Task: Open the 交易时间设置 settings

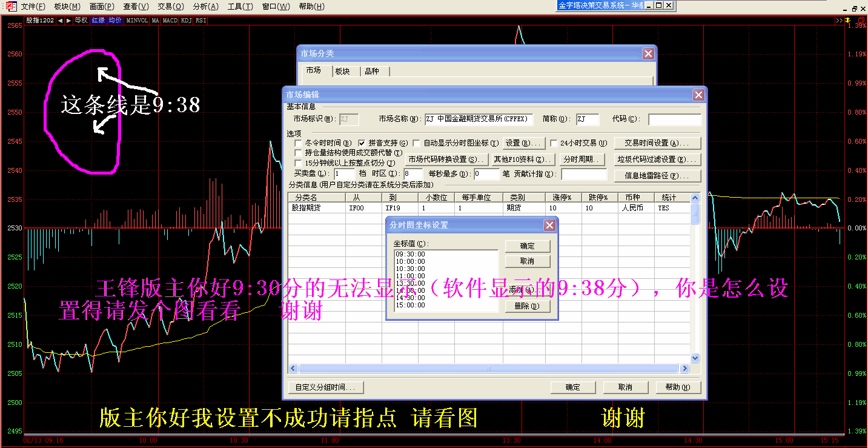Action: (x=657, y=144)
